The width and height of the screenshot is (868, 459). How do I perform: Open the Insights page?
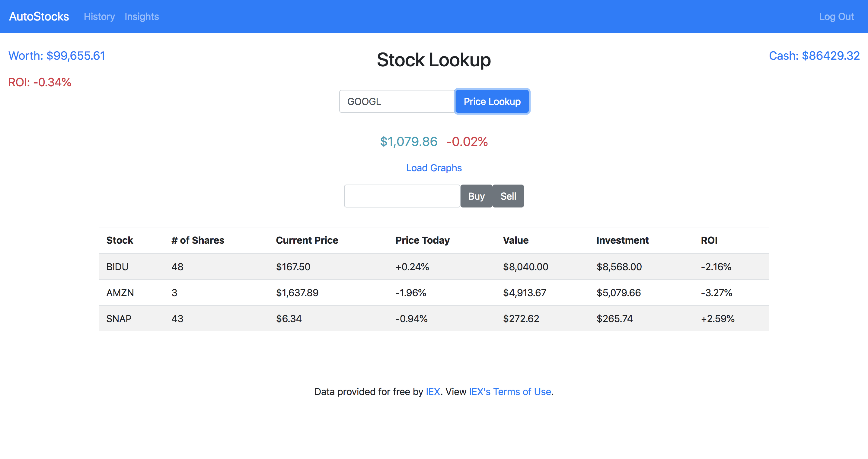[142, 17]
